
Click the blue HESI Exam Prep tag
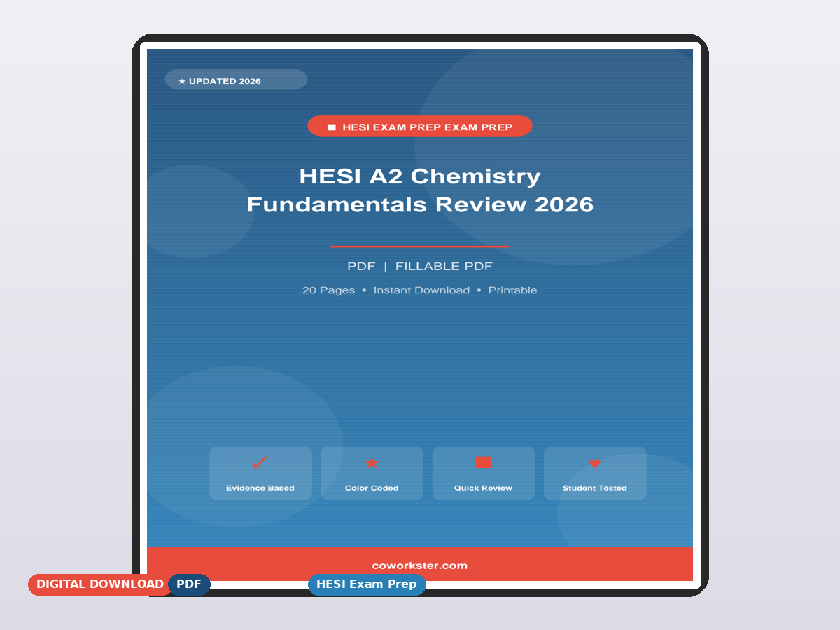[366, 584]
